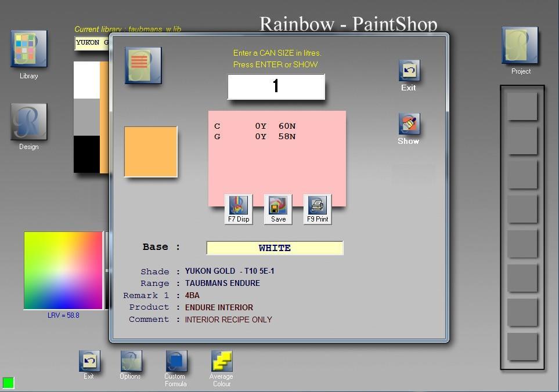559x392 pixels.
Task: Click the Show paintbrush icon
Action: coord(409,124)
